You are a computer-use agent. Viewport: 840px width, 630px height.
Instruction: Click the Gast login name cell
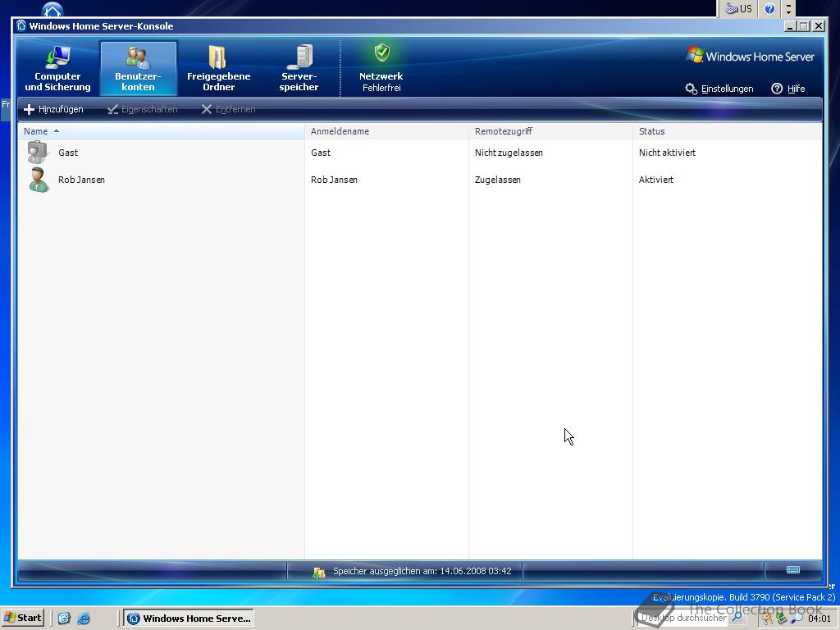(321, 153)
